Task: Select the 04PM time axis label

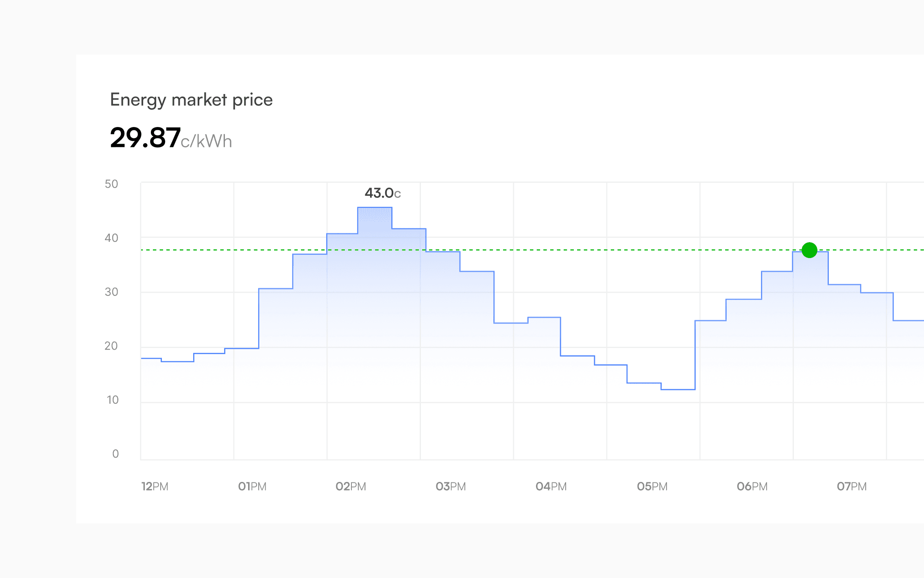Action: 551,486
